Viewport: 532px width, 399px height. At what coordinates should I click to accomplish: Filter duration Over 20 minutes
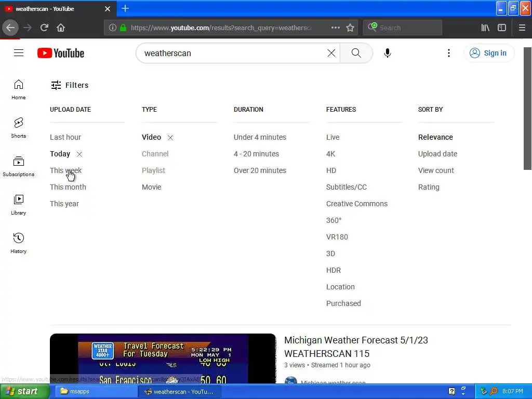[x=260, y=170]
